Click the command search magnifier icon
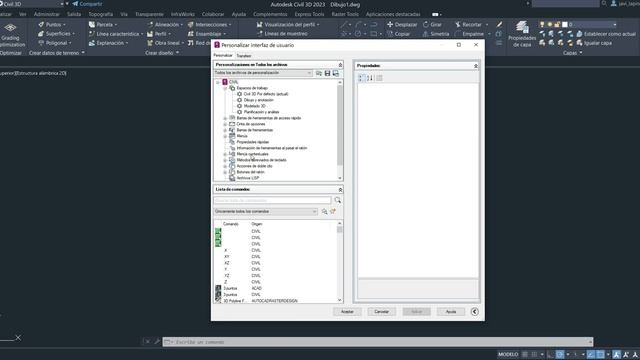Viewport: 640px width, 360px height. pos(338,200)
